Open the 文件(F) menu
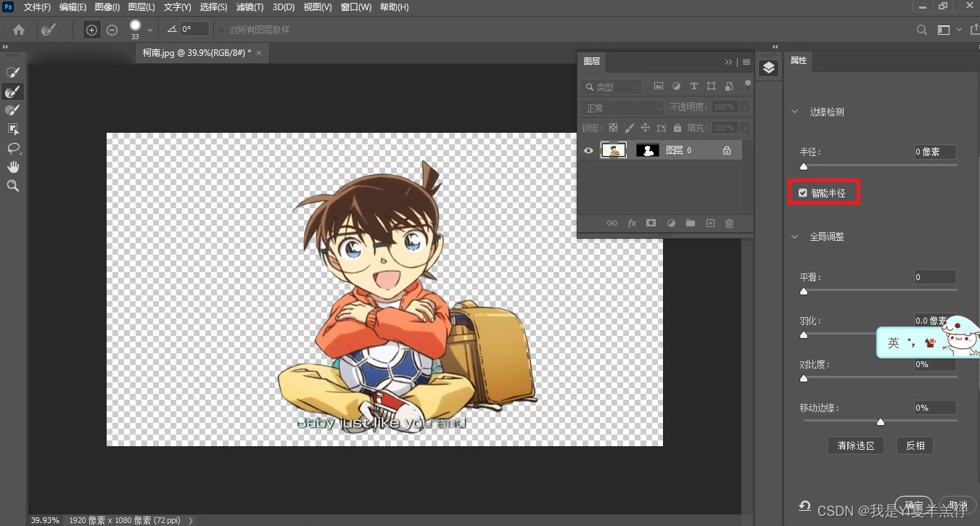 37,7
